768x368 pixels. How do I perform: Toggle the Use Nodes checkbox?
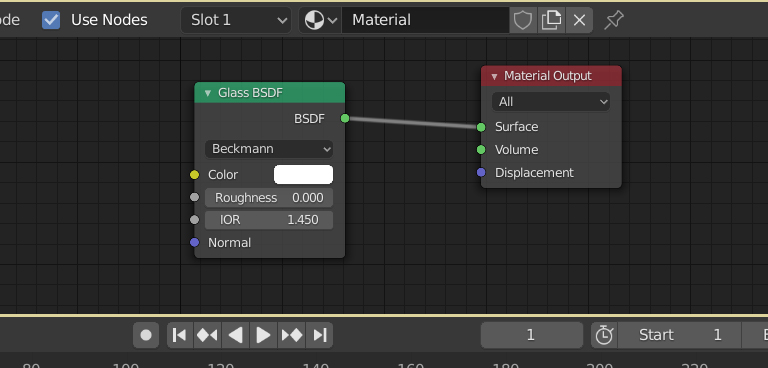click(x=51, y=20)
